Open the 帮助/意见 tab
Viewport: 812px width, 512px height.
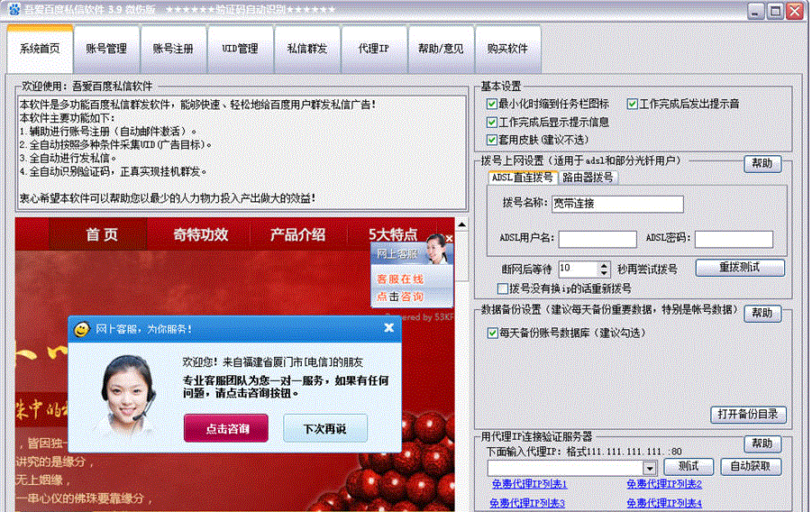[x=441, y=49]
